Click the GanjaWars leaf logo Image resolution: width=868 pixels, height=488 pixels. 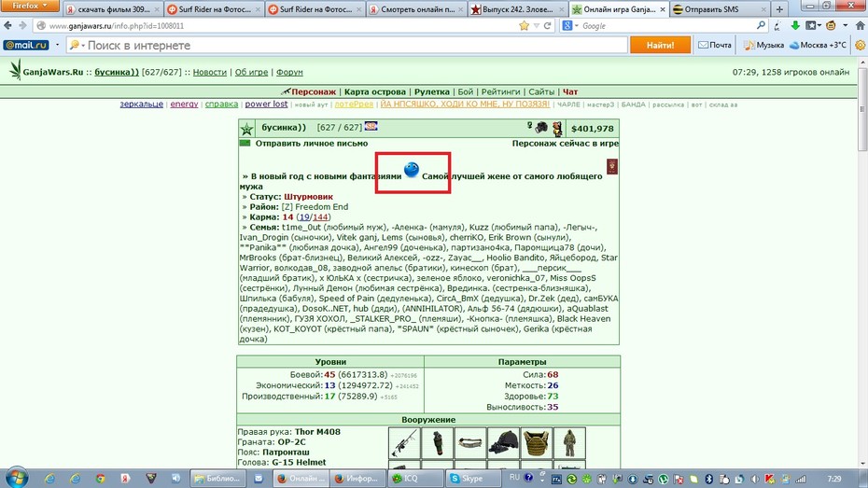[x=16, y=70]
